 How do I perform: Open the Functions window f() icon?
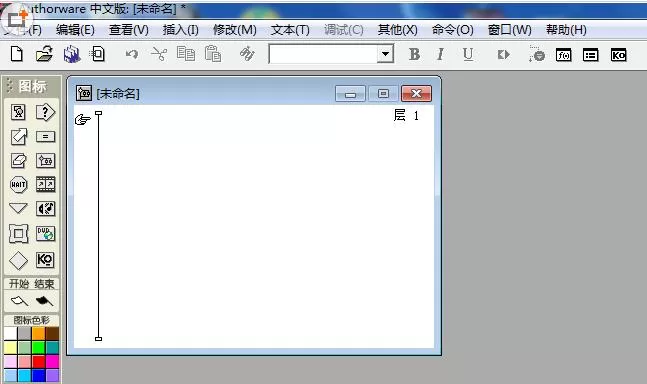(x=564, y=55)
